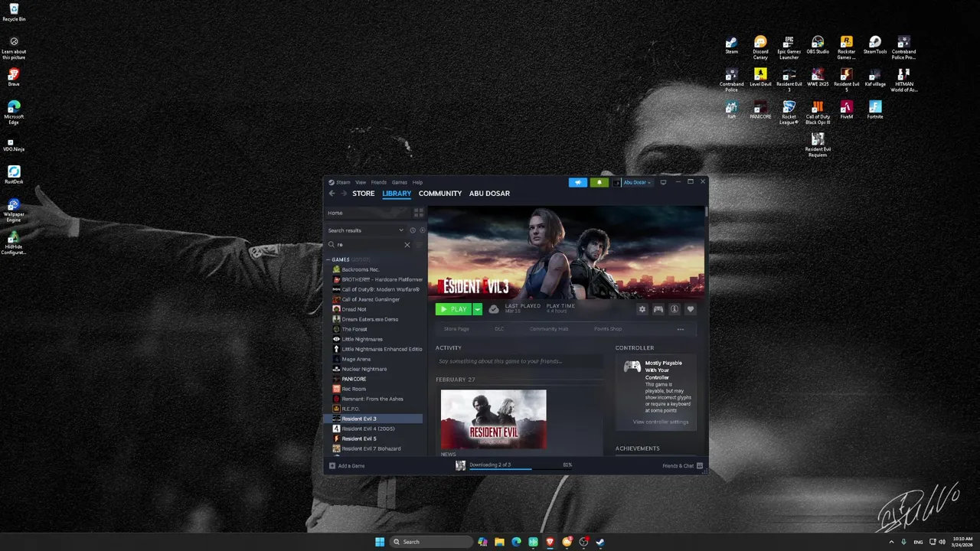Click the library search field

[x=369, y=245]
